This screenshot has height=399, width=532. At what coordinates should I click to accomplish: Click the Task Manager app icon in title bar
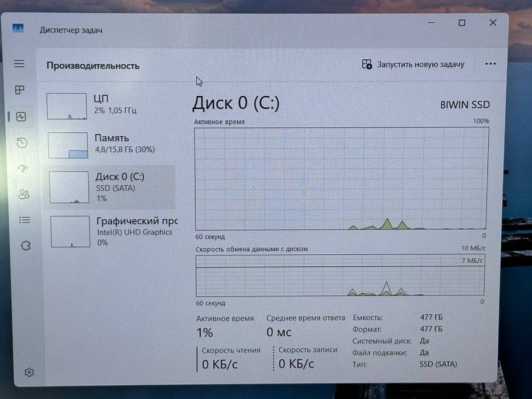pyautogui.click(x=18, y=28)
